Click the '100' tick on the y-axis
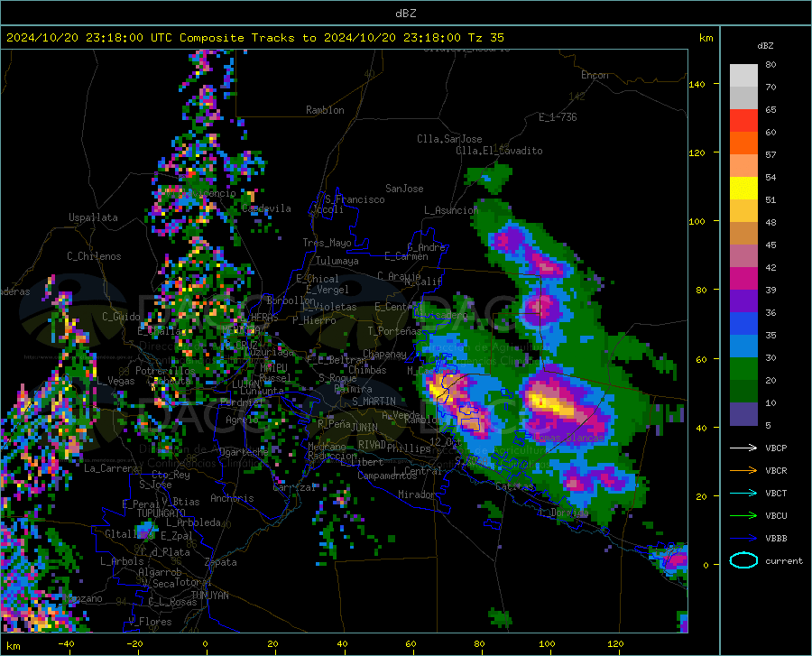Viewport: 812px width, 656px height. pos(697,222)
